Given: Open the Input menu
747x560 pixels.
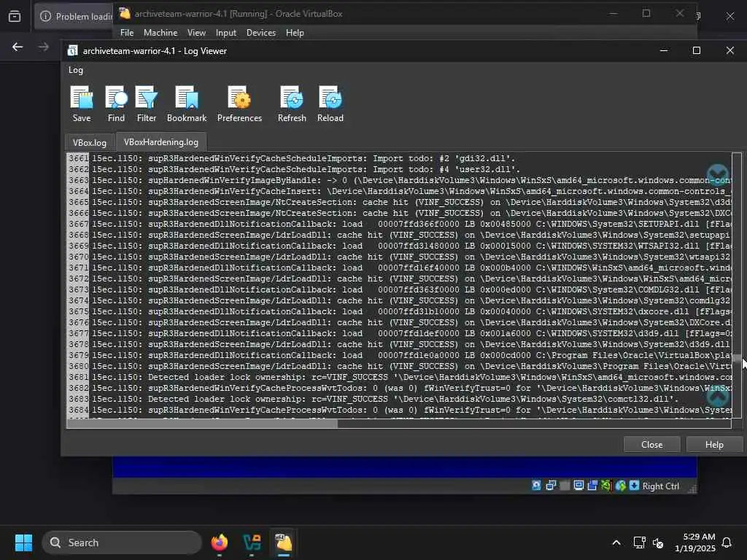Looking at the screenshot, I should 226,32.
